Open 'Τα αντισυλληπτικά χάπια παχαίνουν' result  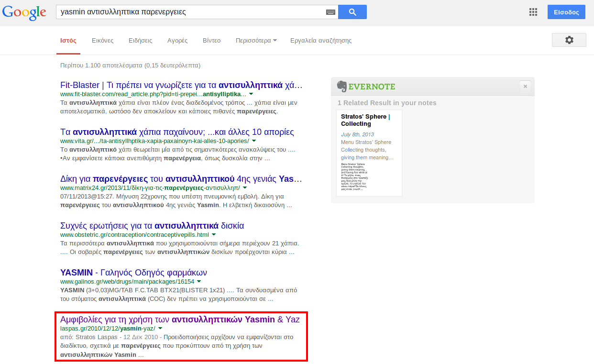tap(177, 132)
